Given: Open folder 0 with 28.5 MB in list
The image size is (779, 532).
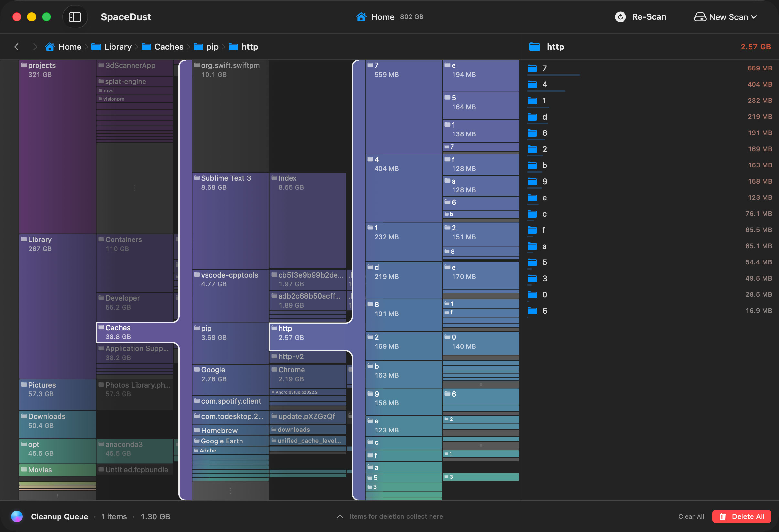Looking at the screenshot, I should point(649,294).
